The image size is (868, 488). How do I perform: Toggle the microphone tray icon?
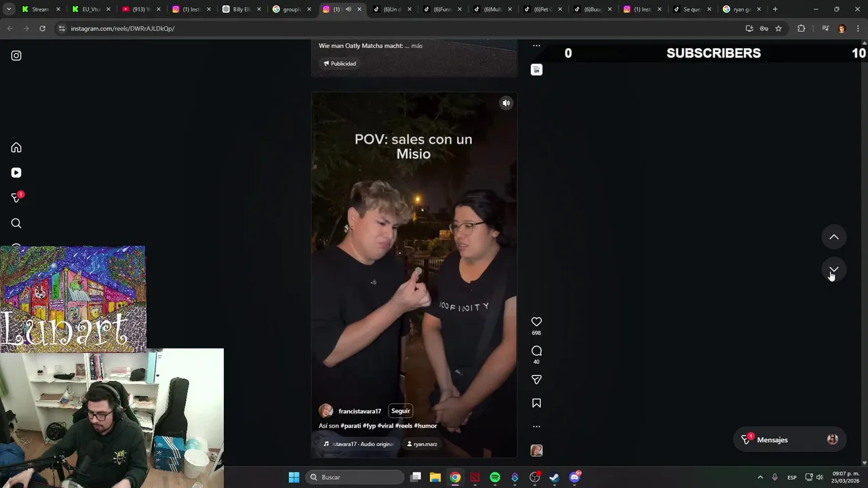(774, 477)
